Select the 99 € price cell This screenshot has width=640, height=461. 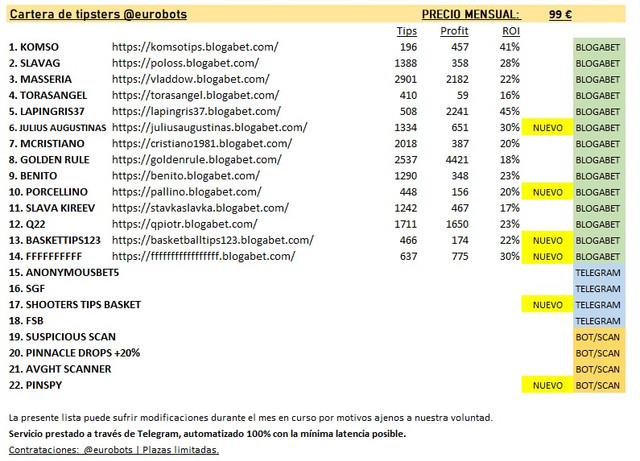[x=560, y=14]
